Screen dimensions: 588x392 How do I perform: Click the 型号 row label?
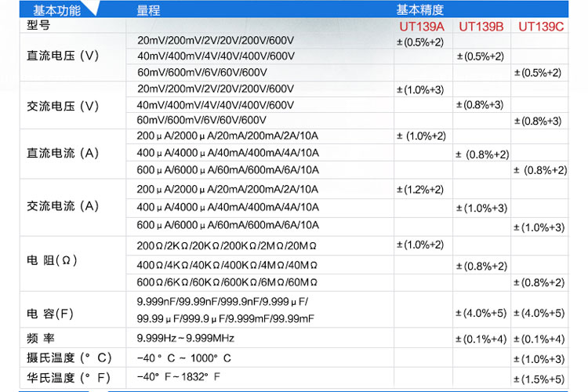38,26
